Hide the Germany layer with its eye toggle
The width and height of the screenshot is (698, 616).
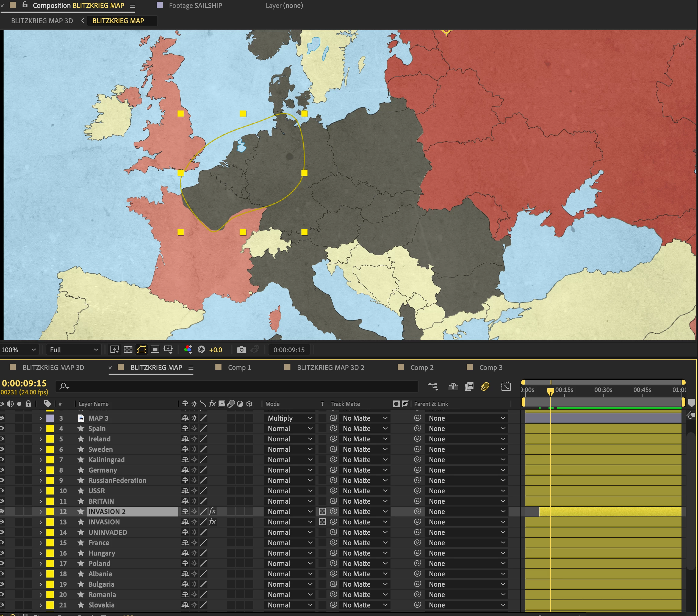2,470
